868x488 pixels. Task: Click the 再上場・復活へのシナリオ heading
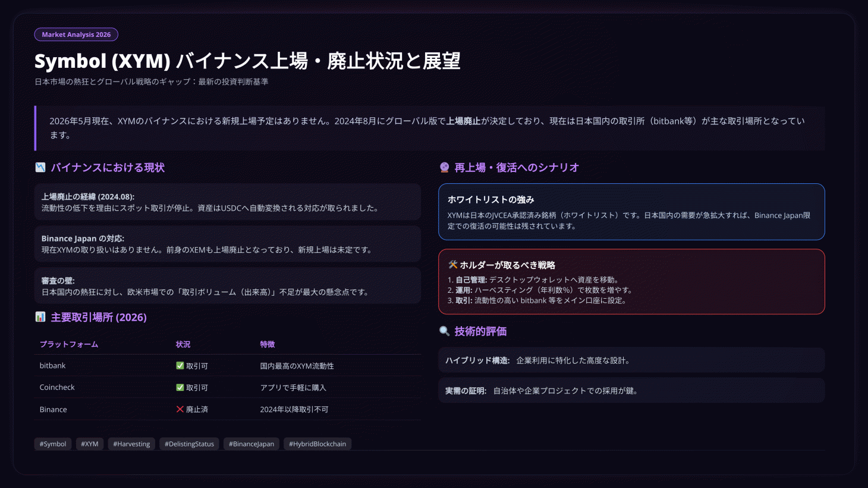[x=517, y=168]
